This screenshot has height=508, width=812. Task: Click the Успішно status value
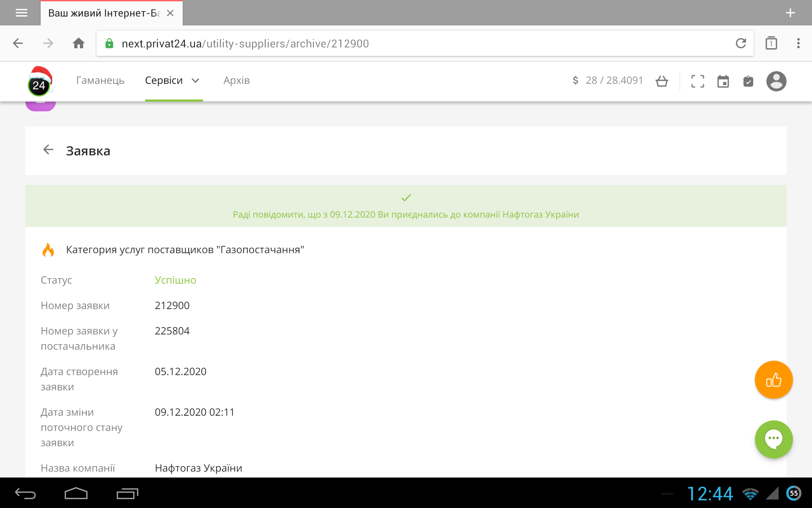click(176, 280)
